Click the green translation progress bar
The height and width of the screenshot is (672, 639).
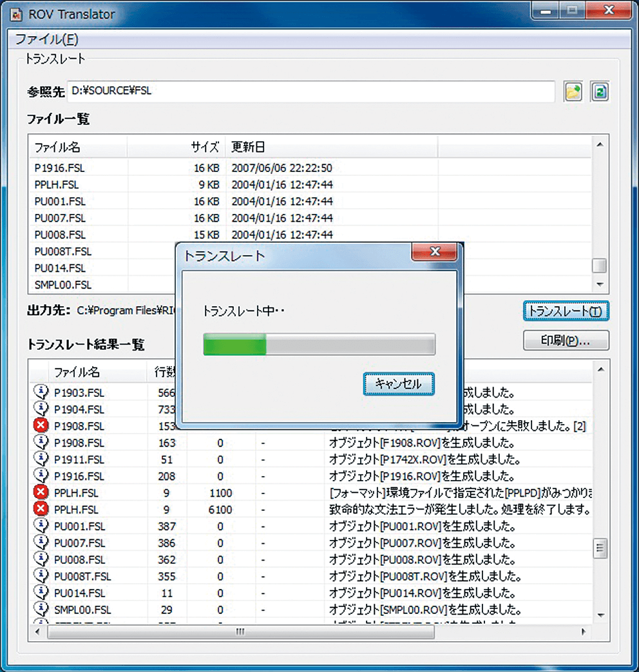(319, 344)
